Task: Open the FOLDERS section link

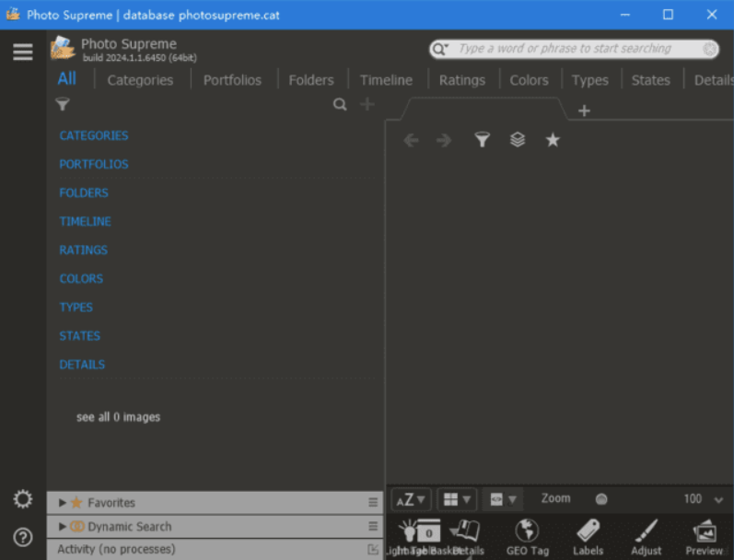Action: tap(84, 192)
